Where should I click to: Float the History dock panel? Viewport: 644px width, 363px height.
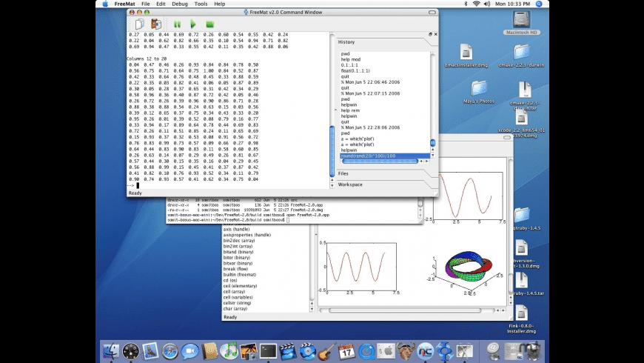coord(430,35)
